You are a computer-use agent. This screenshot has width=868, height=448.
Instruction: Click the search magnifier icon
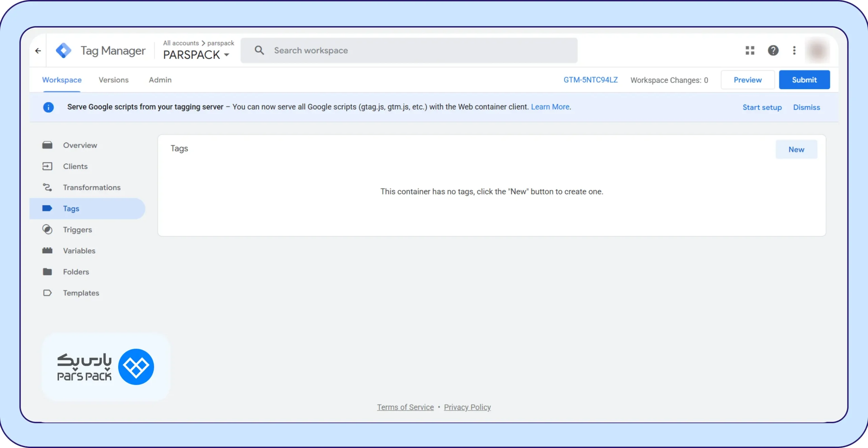pos(259,50)
